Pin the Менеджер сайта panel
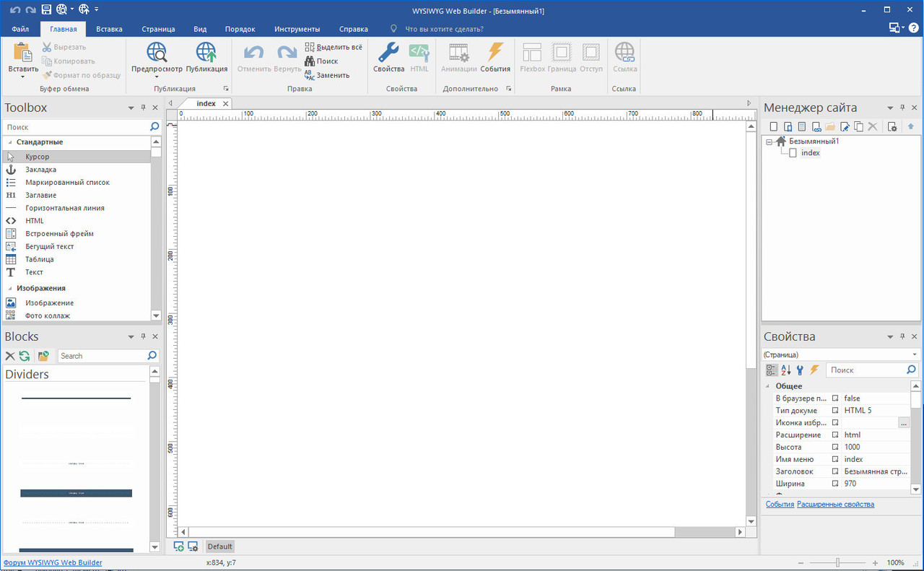924x571 pixels. (902, 108)
